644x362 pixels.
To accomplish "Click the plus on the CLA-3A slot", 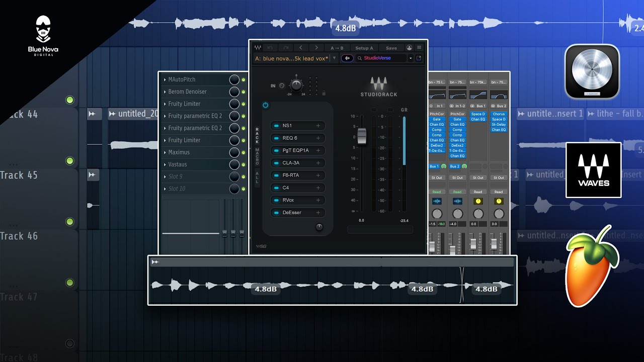I will click(x=318, y=163).
